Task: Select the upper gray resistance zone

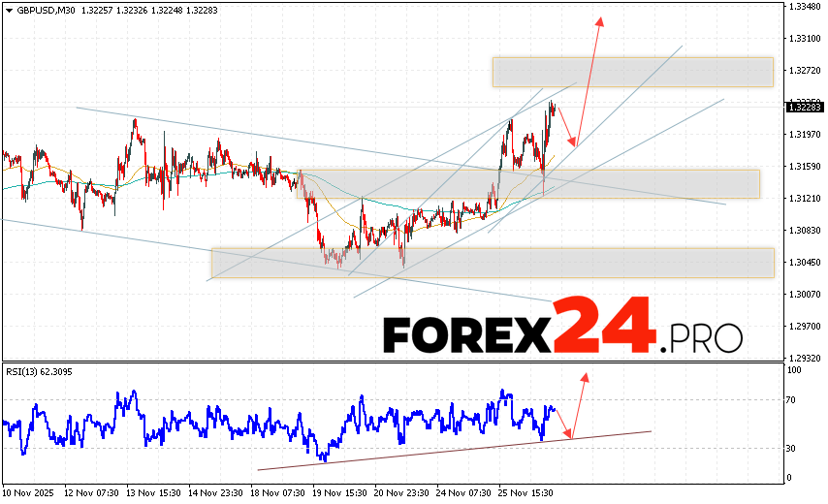Action: pyautogui.click(x=632, y=72)
